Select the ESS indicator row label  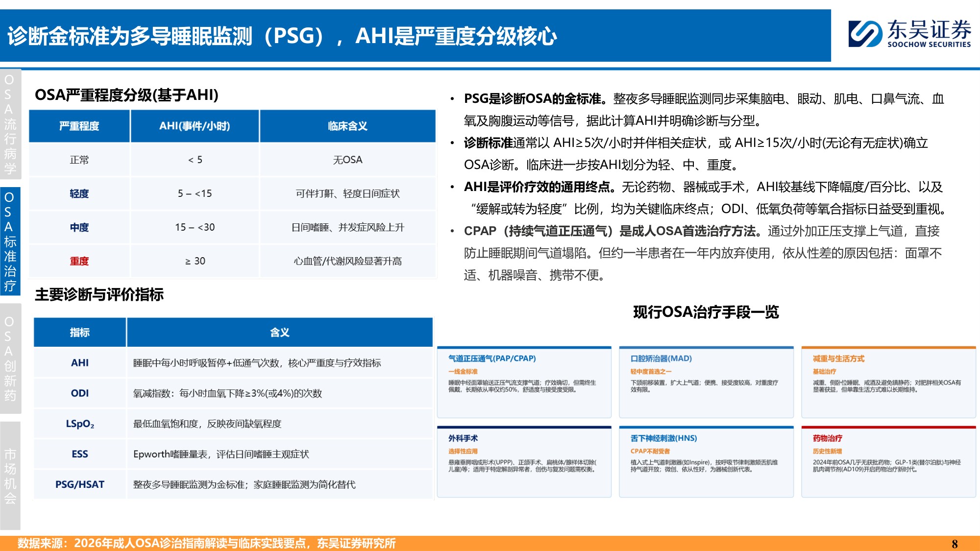pyautogui.click(x=80, y=454)
